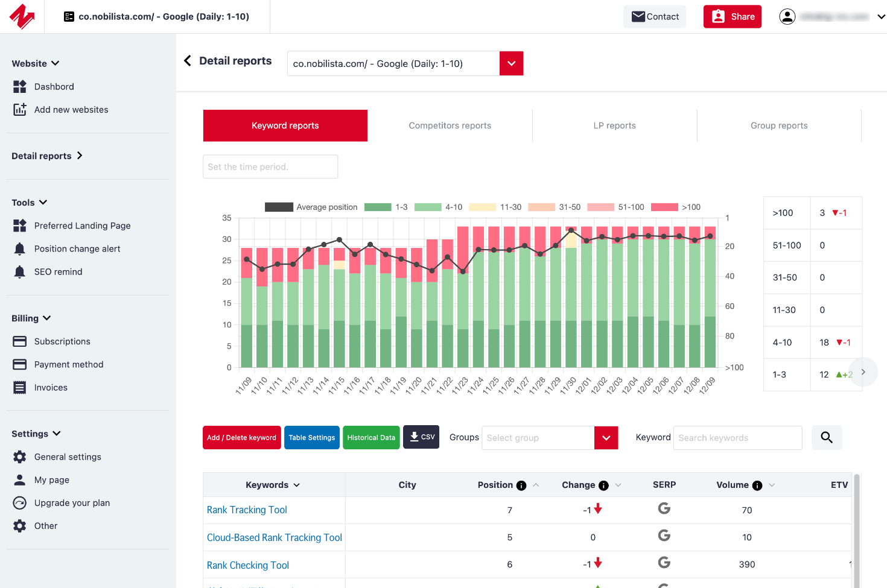Open Position change alert bell icon
The width and height of the screenshot is (887, 588).
20,249
